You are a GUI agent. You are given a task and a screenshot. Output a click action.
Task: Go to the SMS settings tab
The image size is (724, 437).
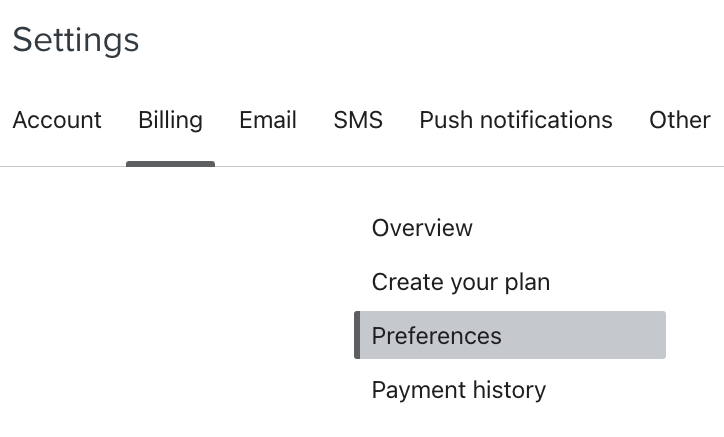point(358,120)
